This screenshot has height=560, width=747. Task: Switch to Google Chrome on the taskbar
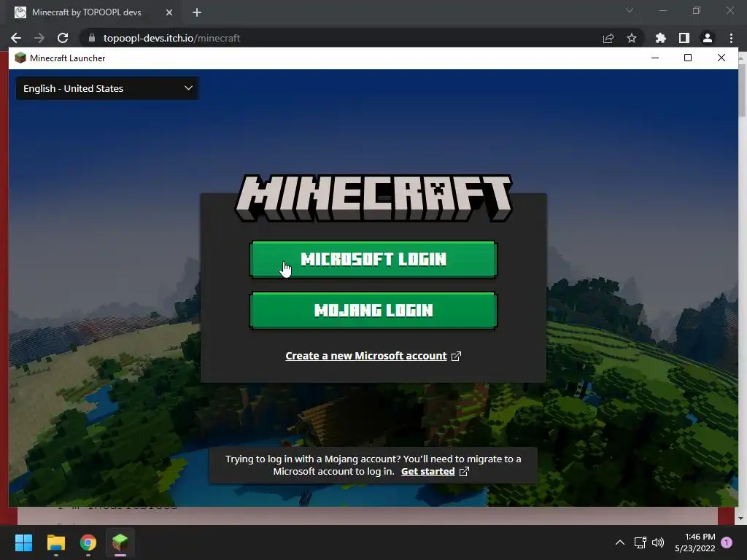[x=88, y=542]
